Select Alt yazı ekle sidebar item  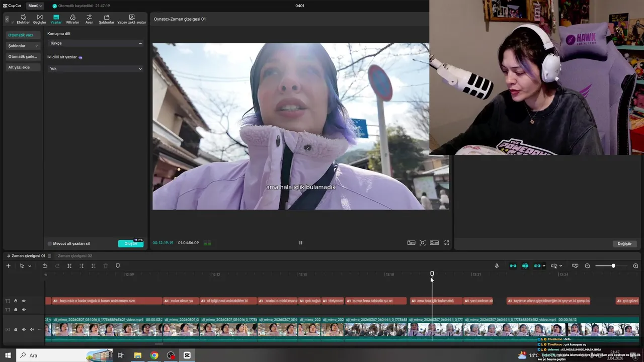(23, 67)
